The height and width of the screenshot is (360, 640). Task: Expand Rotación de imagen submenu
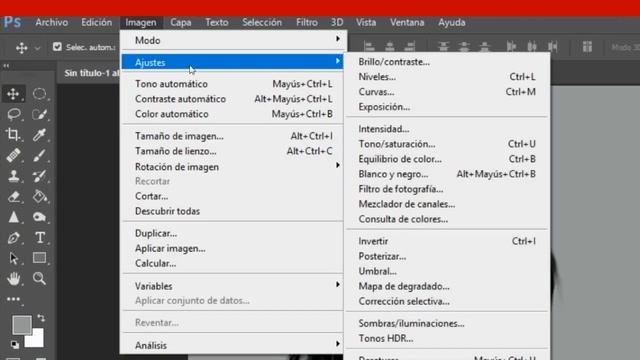point(233,167)
